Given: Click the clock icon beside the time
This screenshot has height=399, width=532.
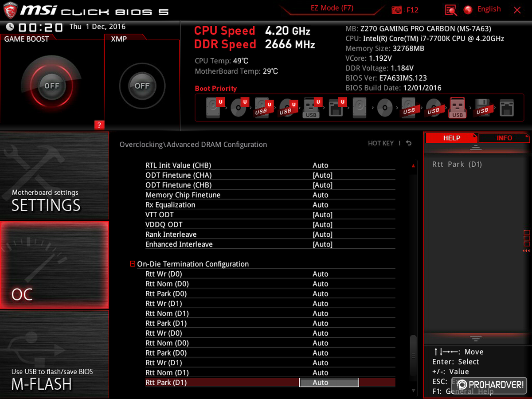Looking at the screenshot, I should [10, 27].
